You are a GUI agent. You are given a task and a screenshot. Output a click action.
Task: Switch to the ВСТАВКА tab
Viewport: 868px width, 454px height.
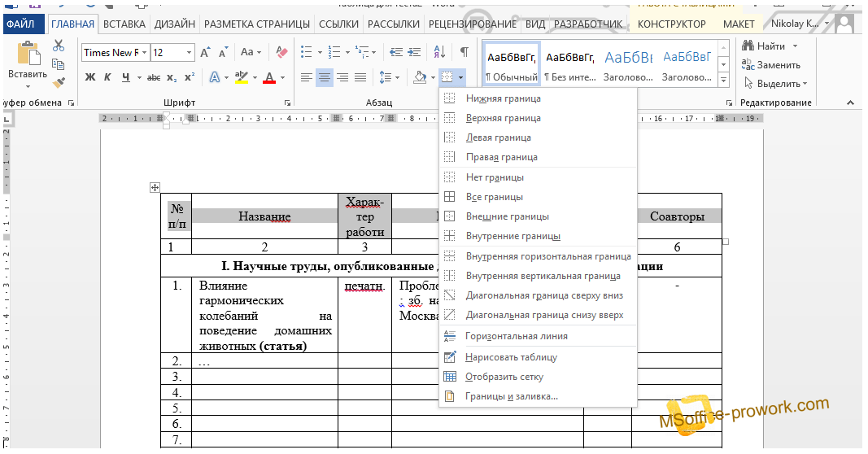click(x=124, y=24)
